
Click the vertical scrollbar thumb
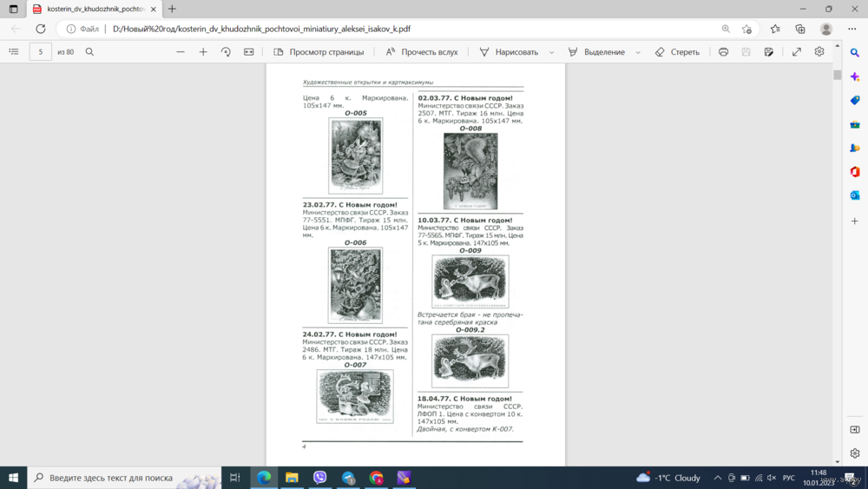pyautogui.click(x=837, y=75)
